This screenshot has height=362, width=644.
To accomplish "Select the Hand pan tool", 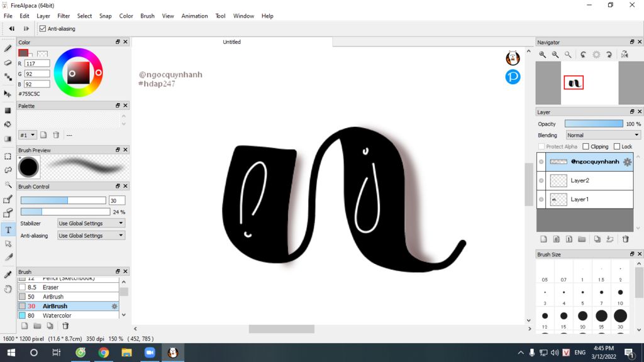I will pos(8,289).
